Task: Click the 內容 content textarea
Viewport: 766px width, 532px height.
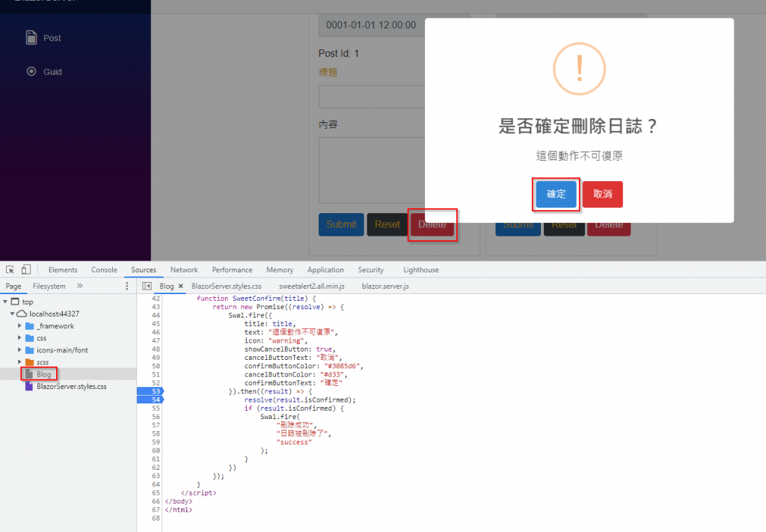Action: click(x=372, y=170)
